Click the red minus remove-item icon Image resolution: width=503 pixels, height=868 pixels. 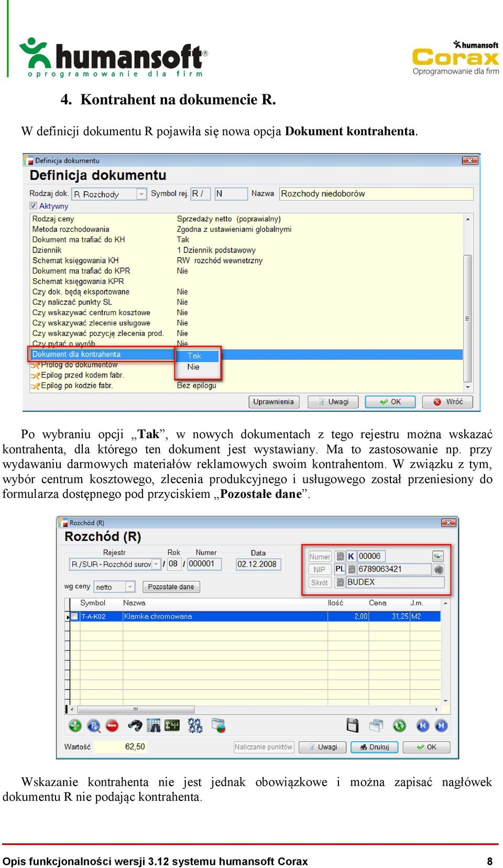(112, 725)
